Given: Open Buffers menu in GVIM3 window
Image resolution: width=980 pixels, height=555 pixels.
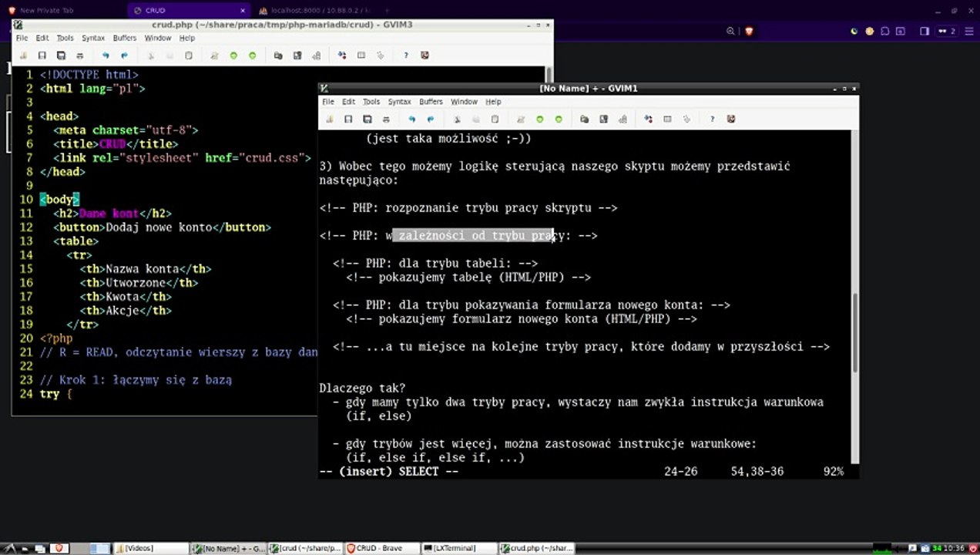Looking at the screenshot, I should pos(125,38).
